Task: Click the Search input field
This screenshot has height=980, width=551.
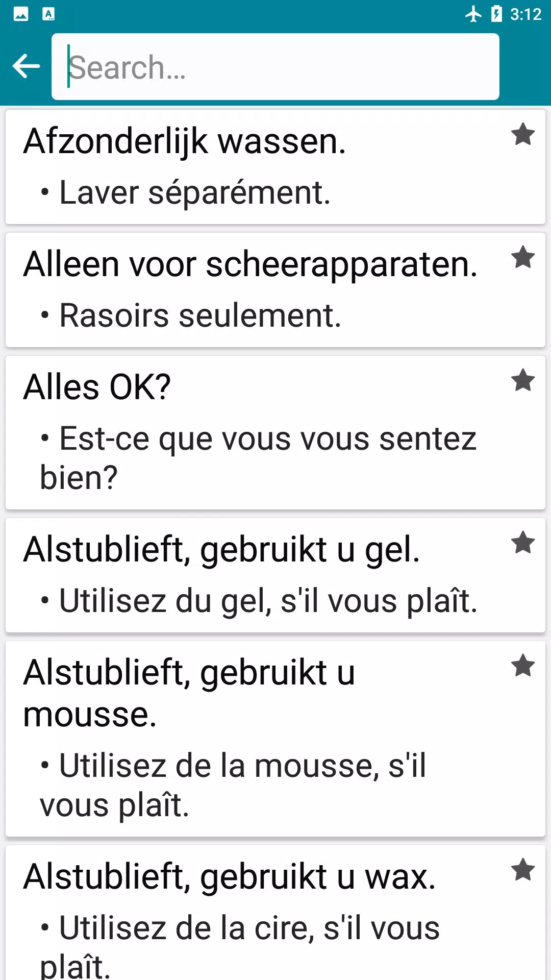Action: click(275, 67)
